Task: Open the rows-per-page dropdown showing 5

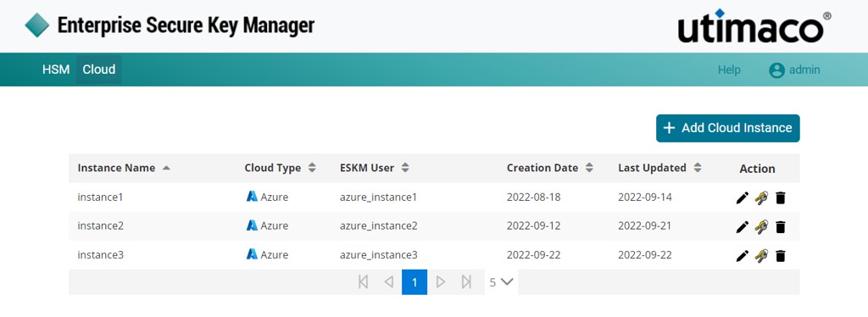Action: tap(502, 282)
